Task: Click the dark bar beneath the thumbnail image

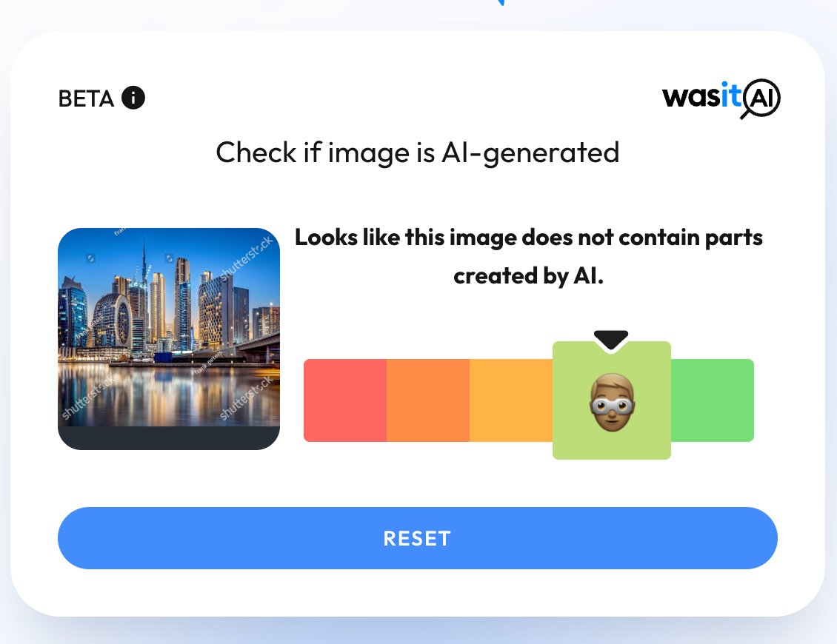Action: pos(169,438)
